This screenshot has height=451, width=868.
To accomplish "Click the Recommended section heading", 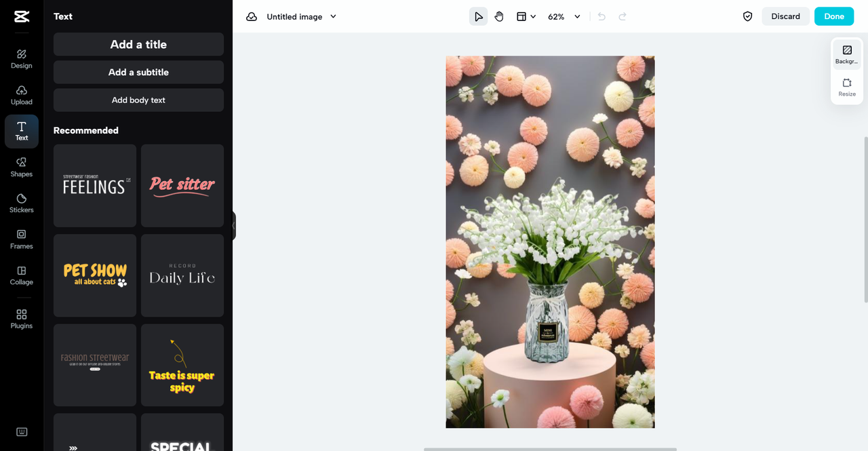I will (86, 130).
